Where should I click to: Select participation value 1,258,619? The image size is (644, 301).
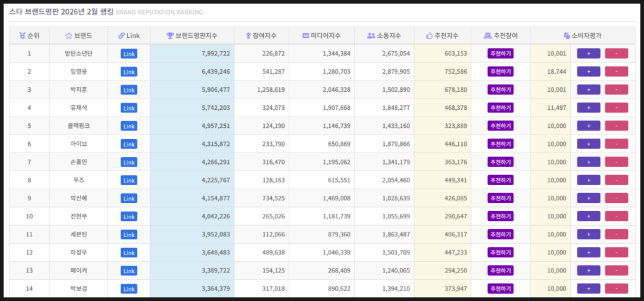[271, 90]
